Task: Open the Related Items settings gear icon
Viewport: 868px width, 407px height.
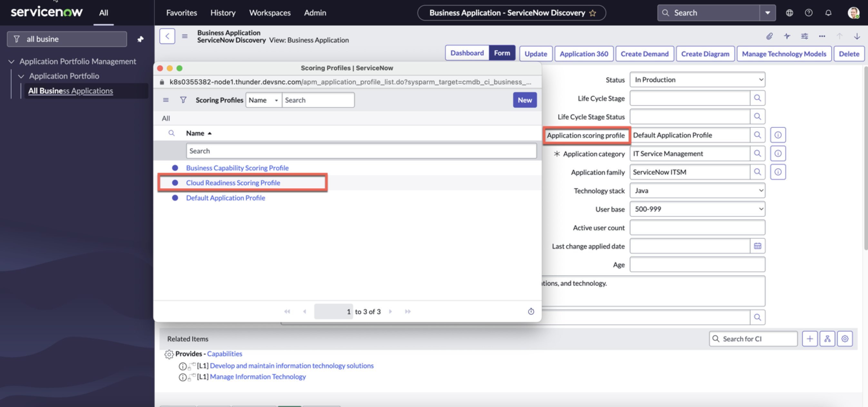Action: [844, 339]
